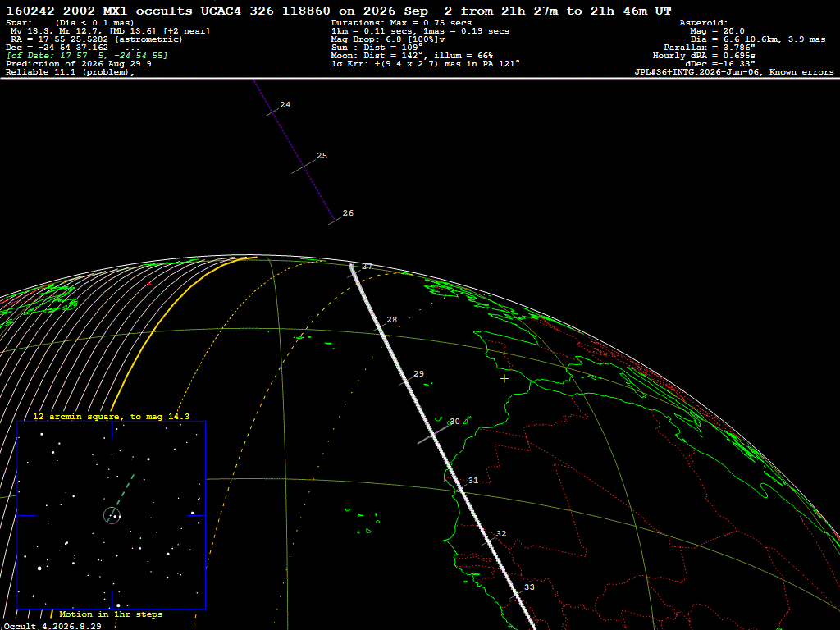Click the yellow plus observer location marker
This screenshot has width=840, height=630.
(x=504, y=379)
